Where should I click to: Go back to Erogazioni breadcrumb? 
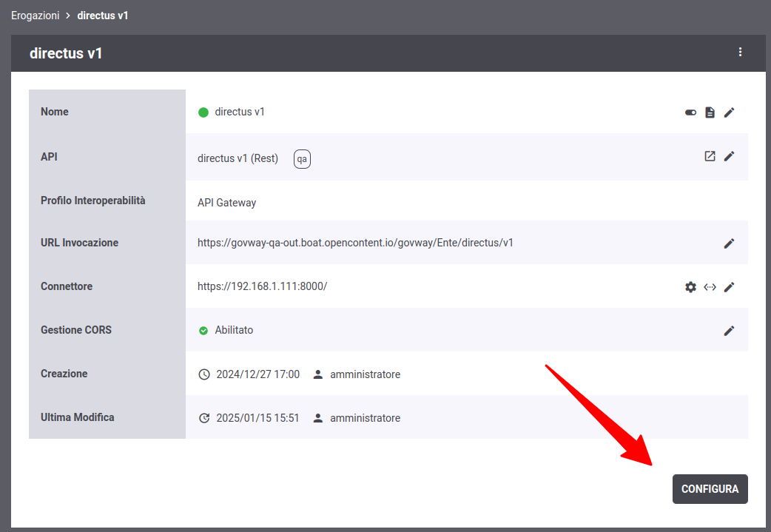point(35,16)
